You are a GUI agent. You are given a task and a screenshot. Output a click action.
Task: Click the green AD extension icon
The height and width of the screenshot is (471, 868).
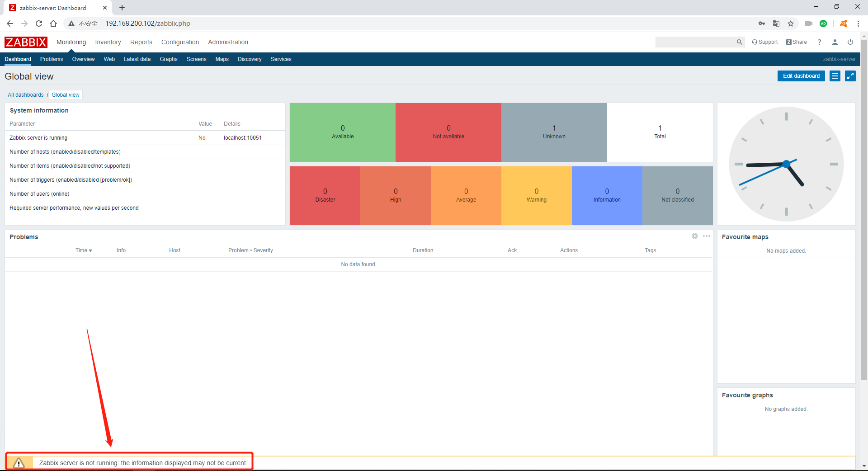[823, 24]
